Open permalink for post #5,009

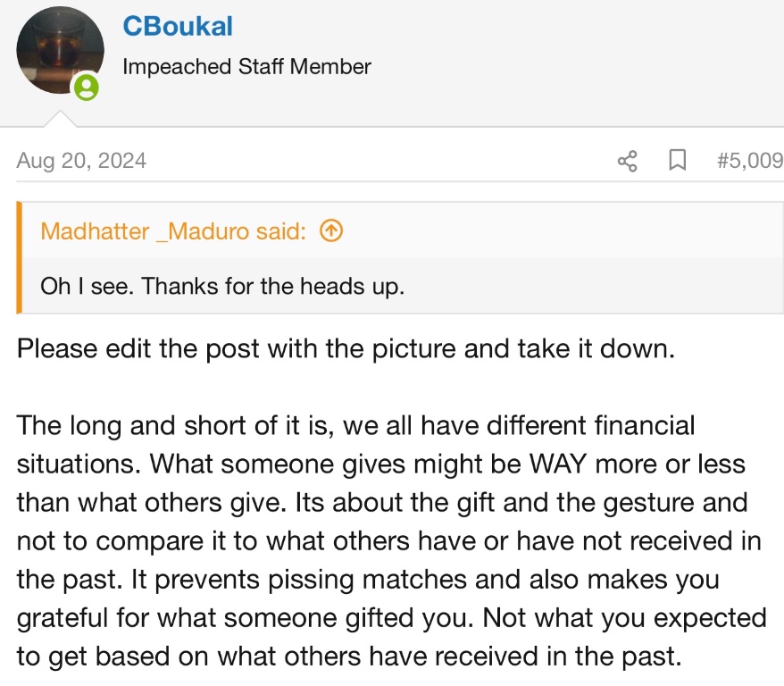(749, 161)
